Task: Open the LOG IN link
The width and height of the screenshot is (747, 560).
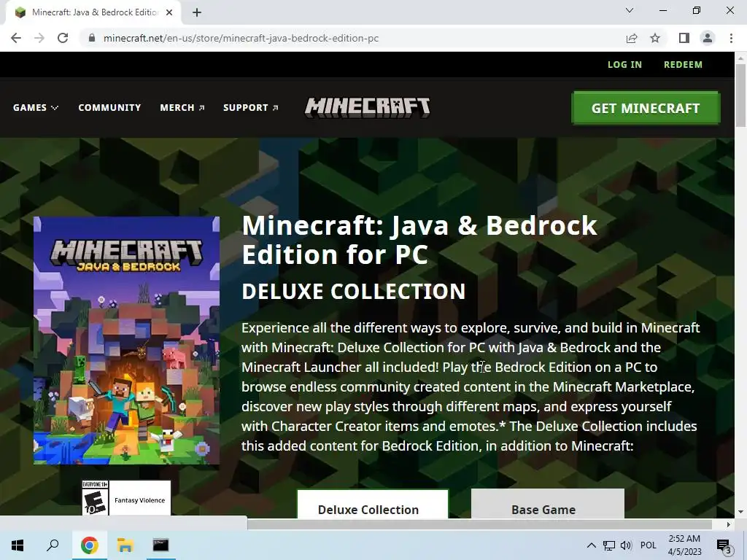Action: point(624,65)
